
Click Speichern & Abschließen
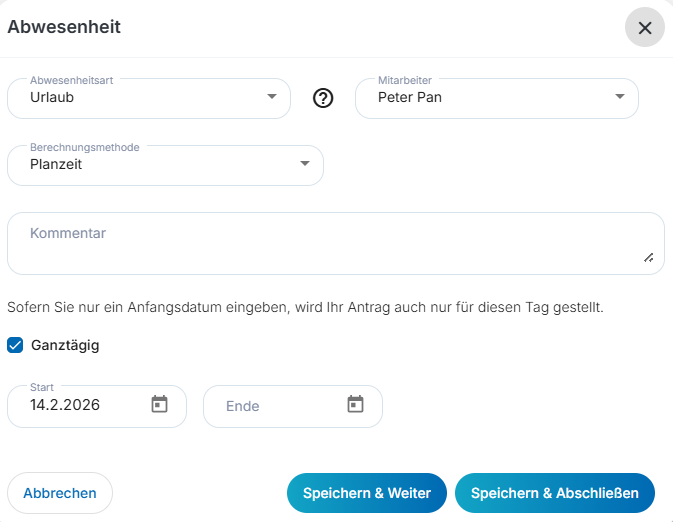coord(554,493)
